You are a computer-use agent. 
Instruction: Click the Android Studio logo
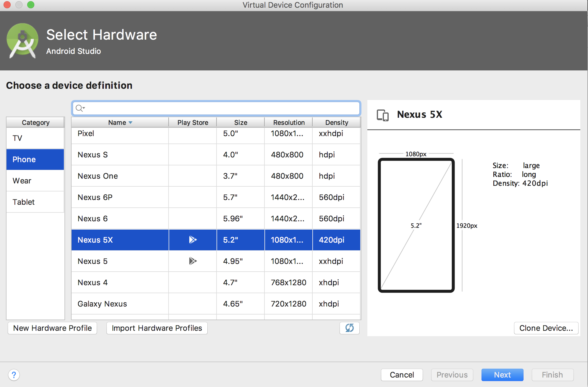(x=22, y=41)
